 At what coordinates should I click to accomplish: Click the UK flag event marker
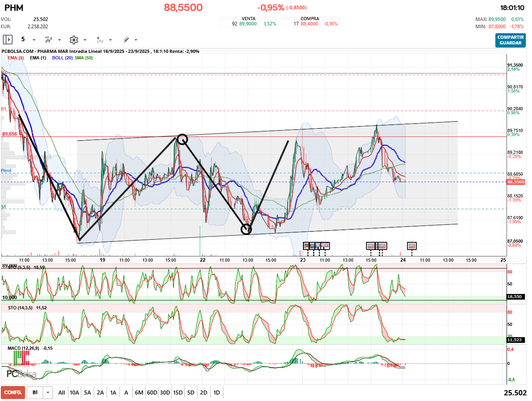325,246
